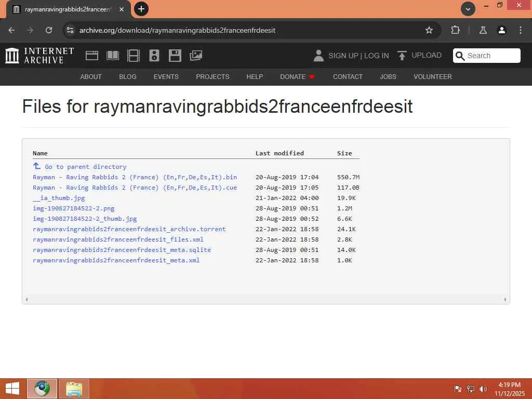Open img-190827184522-2_thumb.jpg file link
The height and width of the screenshot is (399, 532).
(85, 219)
